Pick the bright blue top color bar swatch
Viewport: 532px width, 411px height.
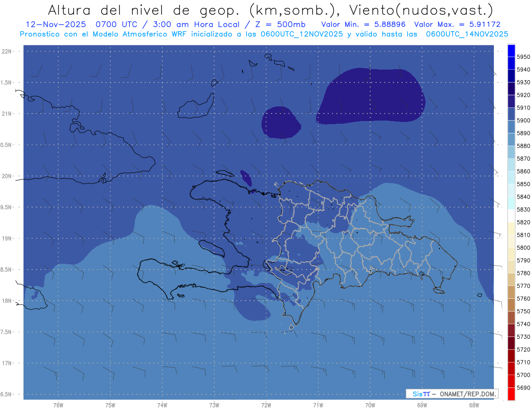[511, 51]
